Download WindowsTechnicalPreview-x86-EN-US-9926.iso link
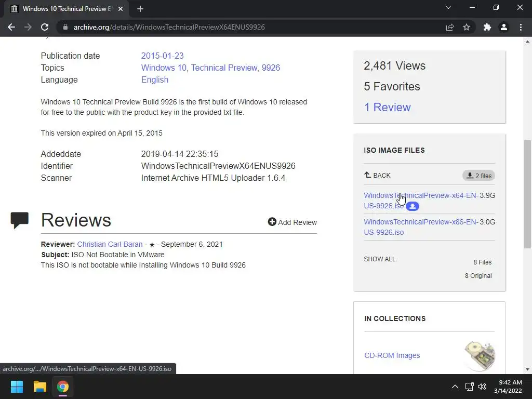Image resolution: width=532 pixels, height=399 pixels. tap(421, 227)
